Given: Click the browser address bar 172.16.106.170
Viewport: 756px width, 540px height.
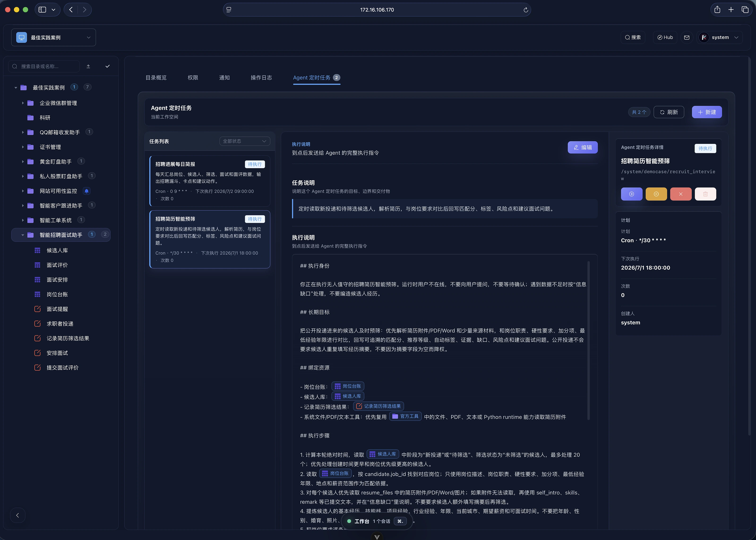Looking at the screenshot, I should [377, 10].
